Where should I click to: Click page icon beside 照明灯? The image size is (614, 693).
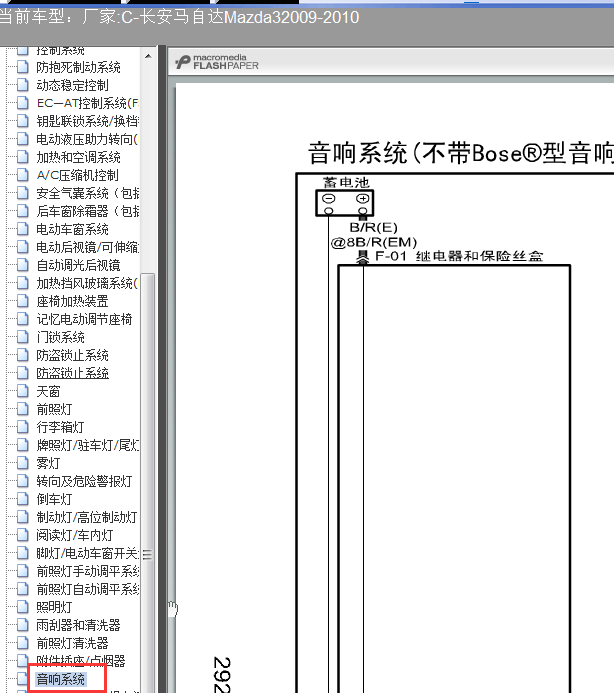[x=23, y=607]
